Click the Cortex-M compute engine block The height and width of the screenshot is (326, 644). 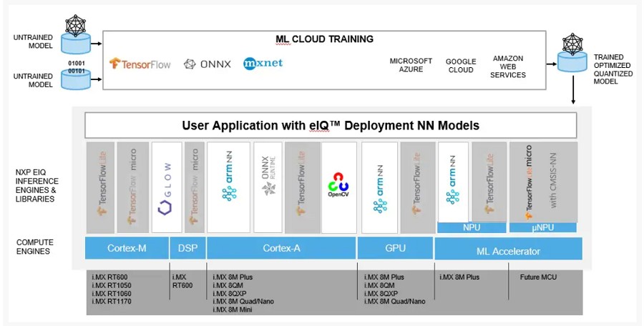(x=127, y=248)
